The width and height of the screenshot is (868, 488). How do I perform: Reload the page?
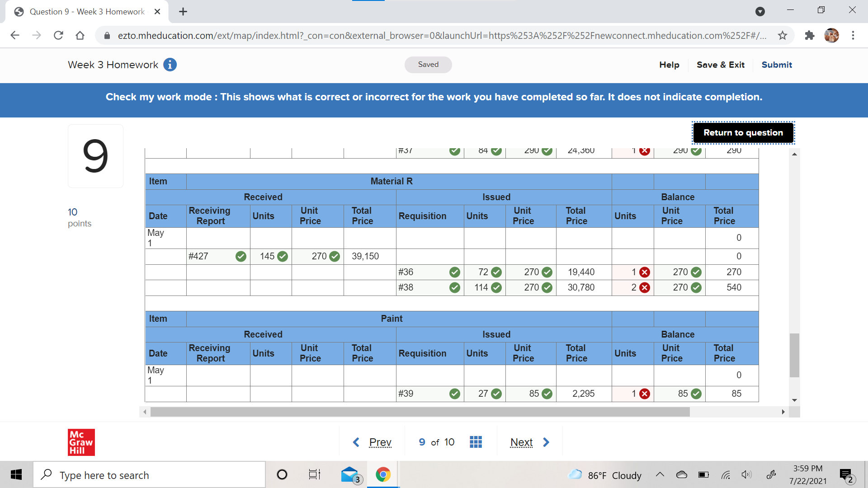58,35
